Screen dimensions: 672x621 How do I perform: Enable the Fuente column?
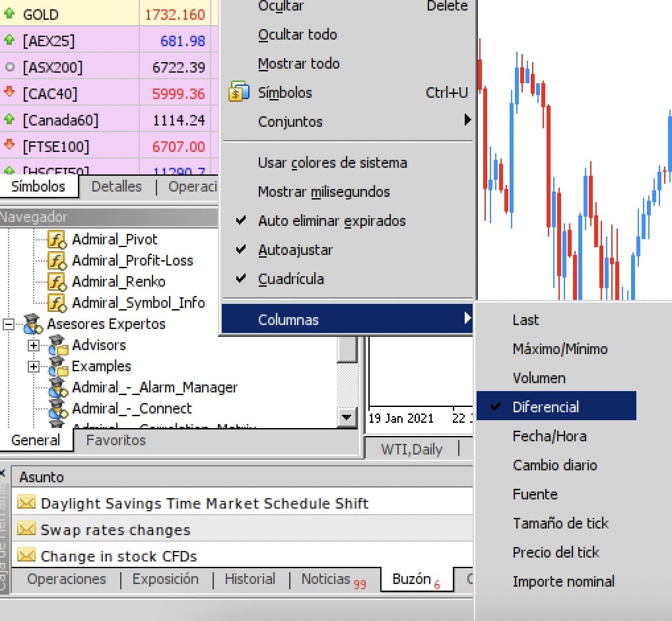point(556,494)
